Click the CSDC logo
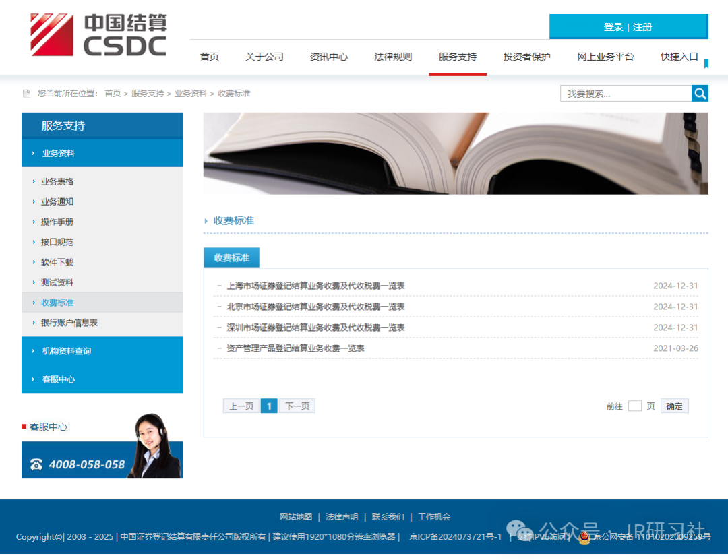The height and width of the screenshot is (560, 728). pyautogui.click(x=98, y=35)
